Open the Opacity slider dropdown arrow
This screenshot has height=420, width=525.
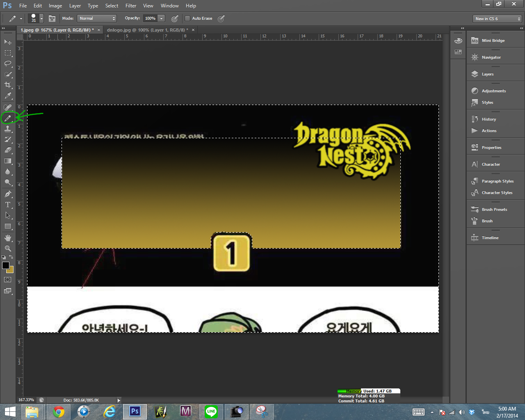click(162, 18)
